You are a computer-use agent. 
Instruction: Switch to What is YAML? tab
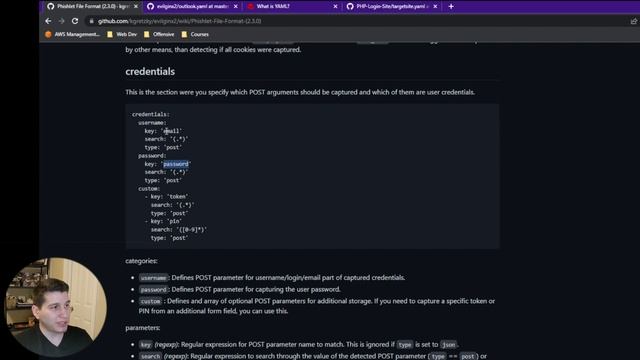291,7
